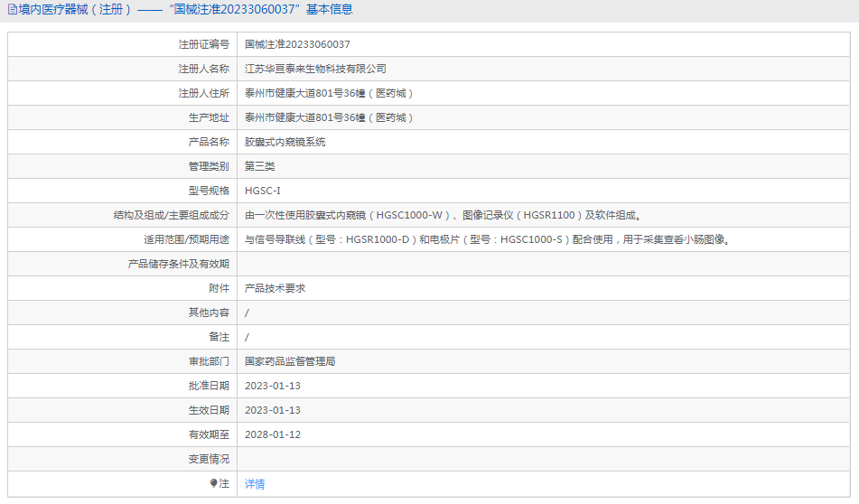This screenshot has width=859, height=504.
Task: Click product name 胶囊式内窥镜系统
Action: tap(285, 142)
